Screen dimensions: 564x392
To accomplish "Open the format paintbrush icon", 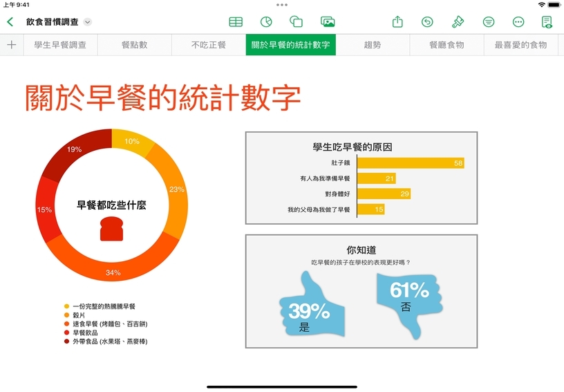I will (458, 21).
